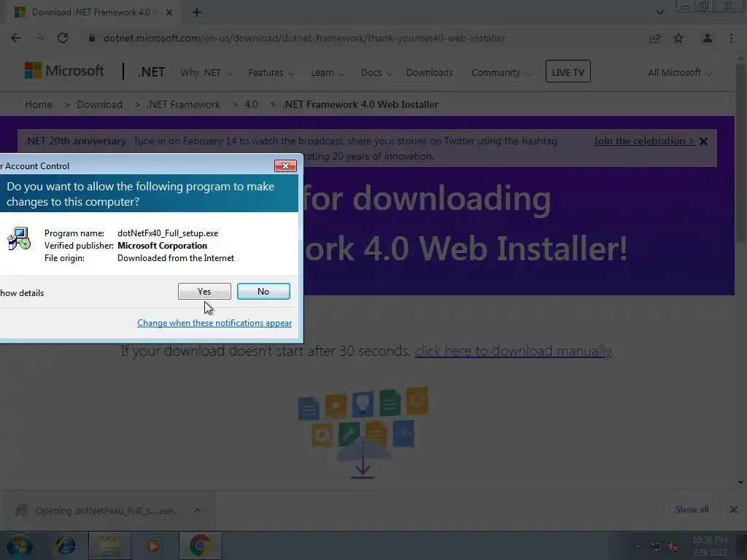The image size is (747, 560).
Task: Go back with the browser back arrow
Action: point(16,38)
